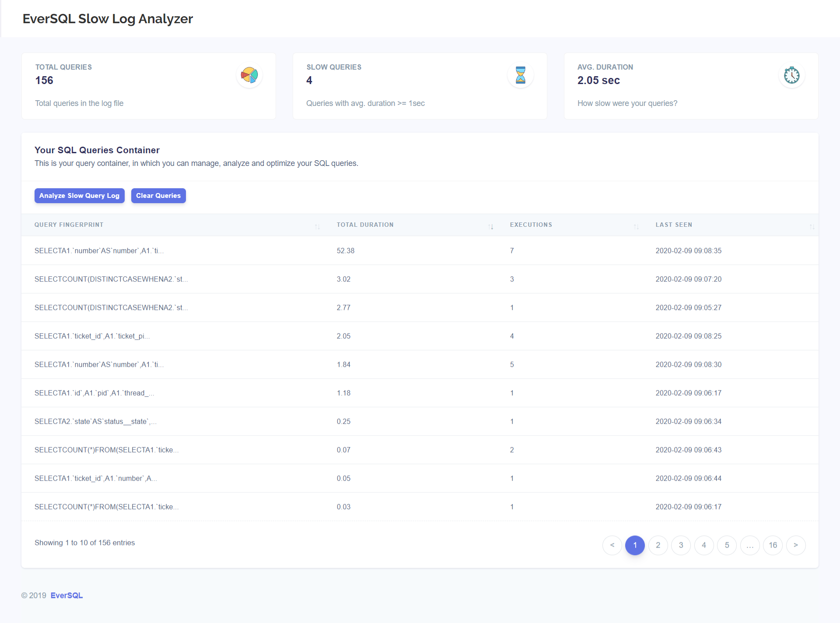Image resolution: width=840 pixels, height=623 pixels.
Task: Click the hourglass icon in Slow Queries
Action: (520, 75)
